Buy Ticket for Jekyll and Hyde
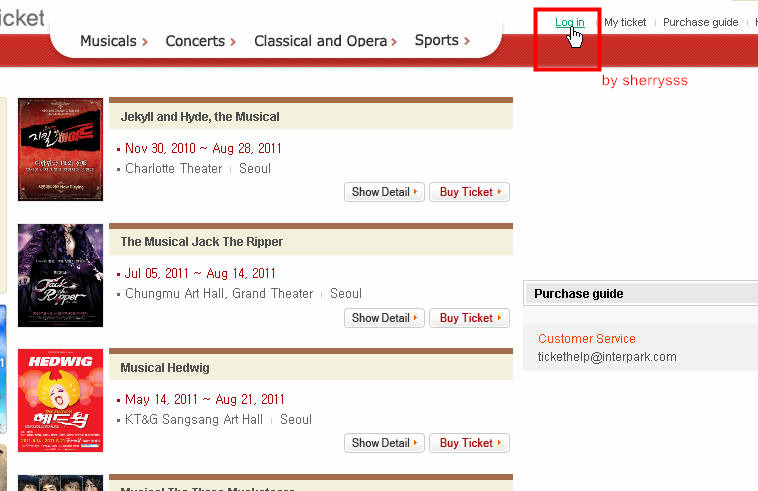Screen dimensions: 758x491 [469, 192]
